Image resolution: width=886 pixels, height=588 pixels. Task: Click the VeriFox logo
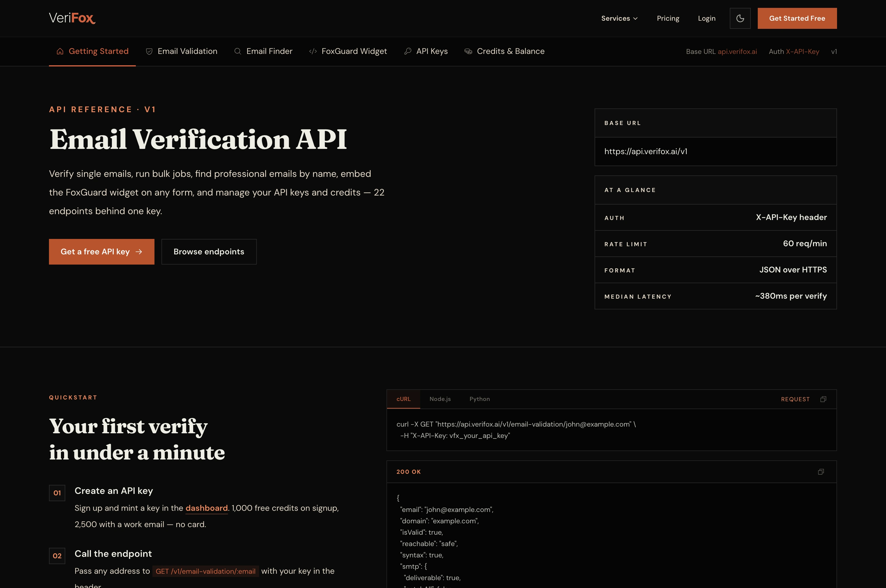coord(72,18)
